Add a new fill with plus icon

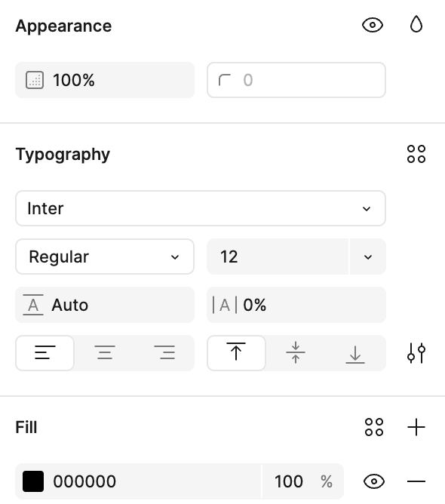pyautogui.click(x=416, y=427)
